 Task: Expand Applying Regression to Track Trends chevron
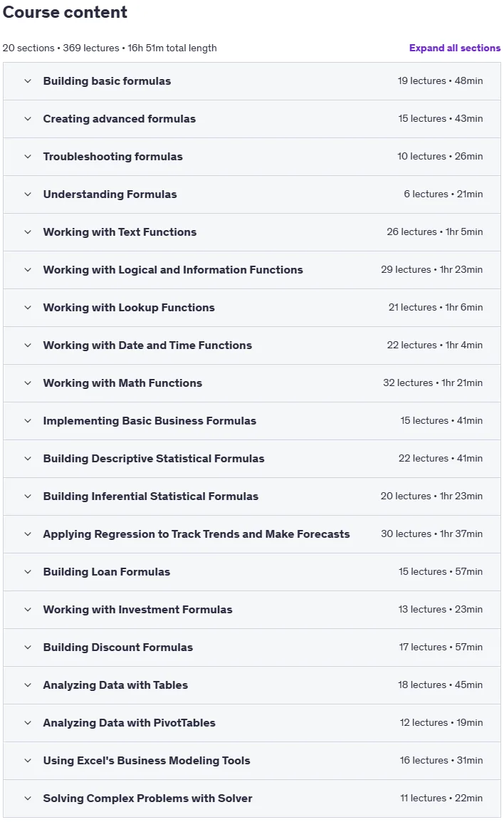click(28, 534)
